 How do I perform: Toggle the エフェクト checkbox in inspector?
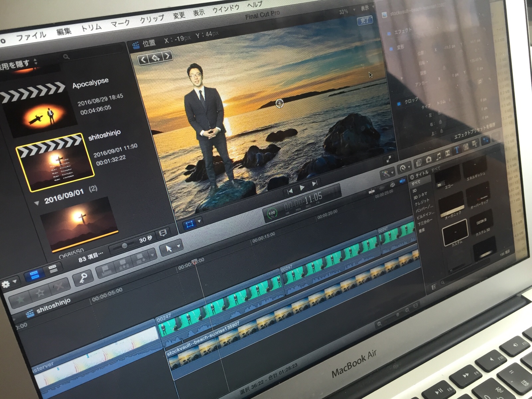[x=388, y=34]
